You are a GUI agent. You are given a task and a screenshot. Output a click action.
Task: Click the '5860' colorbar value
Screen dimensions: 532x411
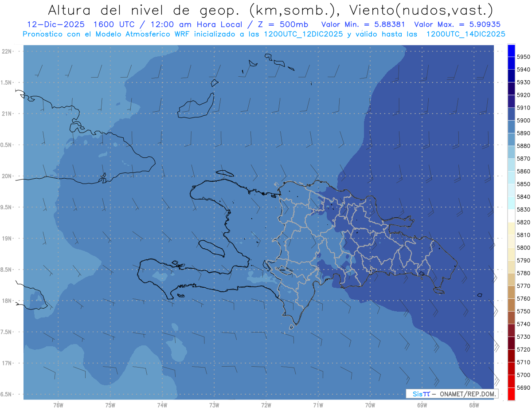pyautogui.click(x=524, y=171)
